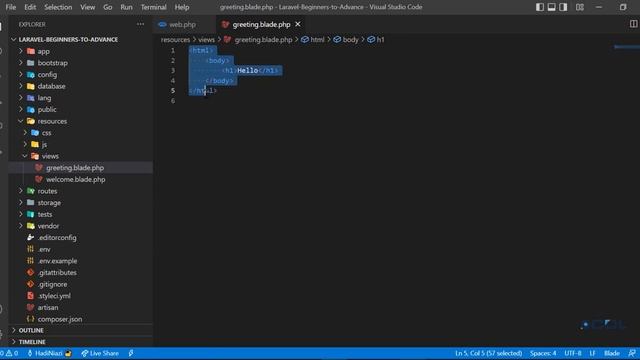
Task: Open the File menu
Action: tap(11, 7)
